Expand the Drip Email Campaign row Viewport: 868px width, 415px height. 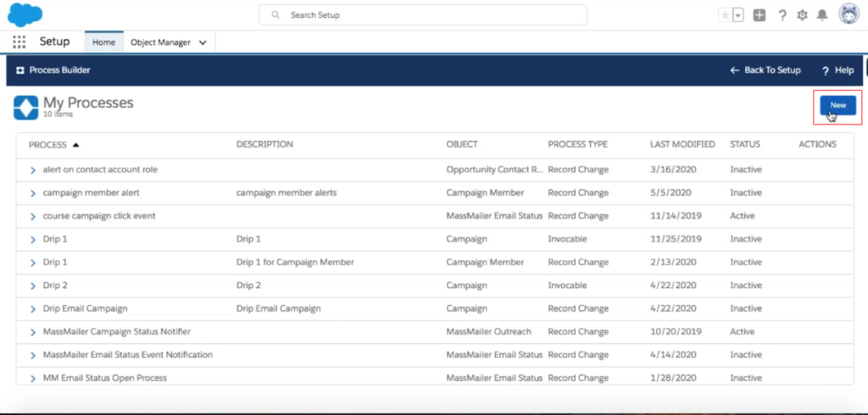(33, 309)
